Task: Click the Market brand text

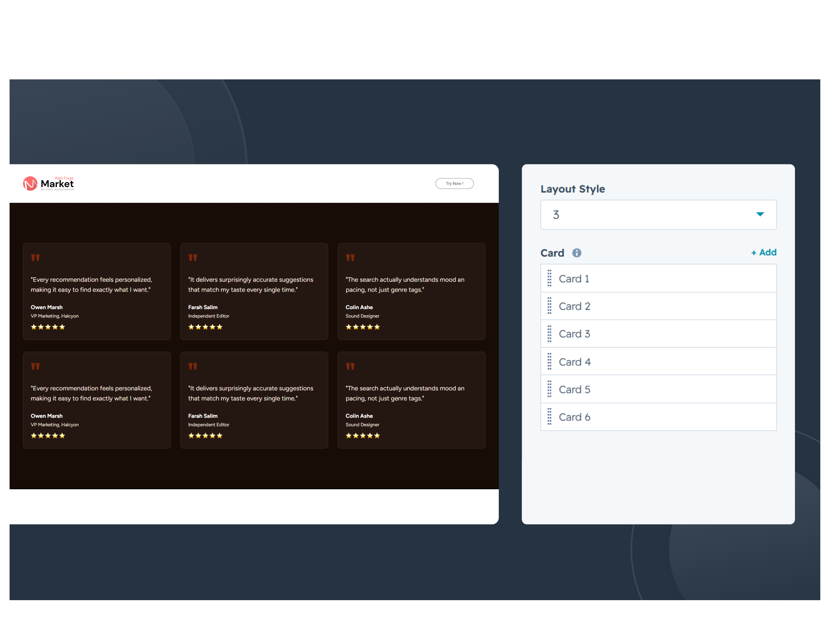Action: click(x=57, y=184)
